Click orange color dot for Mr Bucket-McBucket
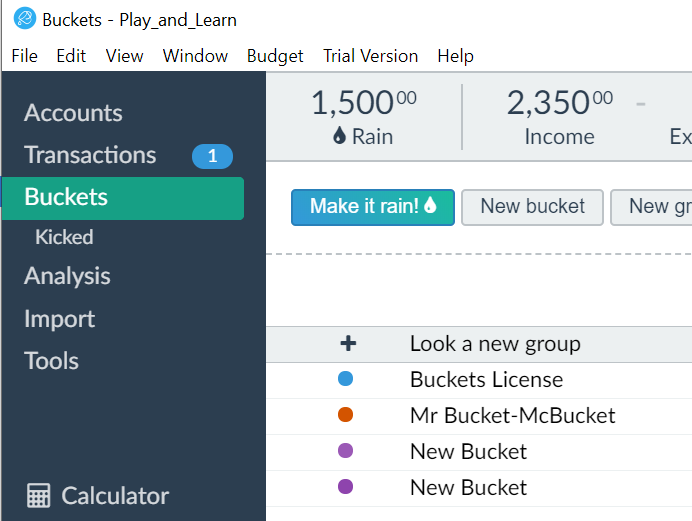 345,415
